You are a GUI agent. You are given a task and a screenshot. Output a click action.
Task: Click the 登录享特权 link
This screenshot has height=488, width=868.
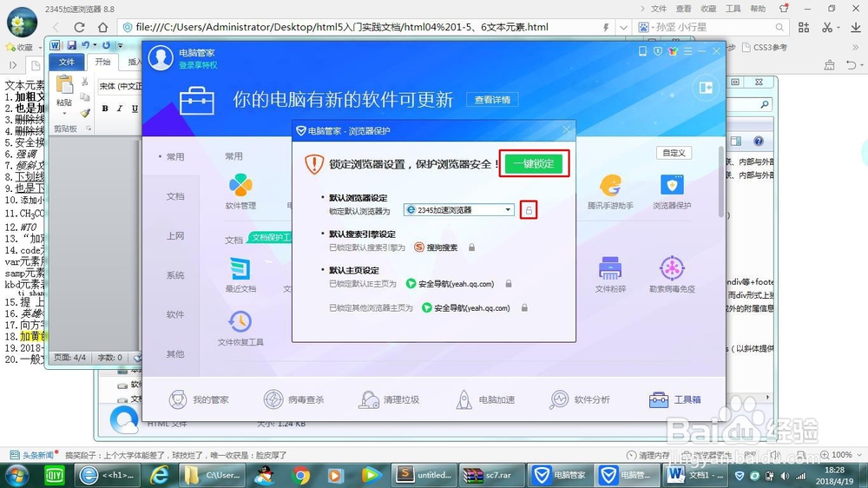click(x=198, y=65)
